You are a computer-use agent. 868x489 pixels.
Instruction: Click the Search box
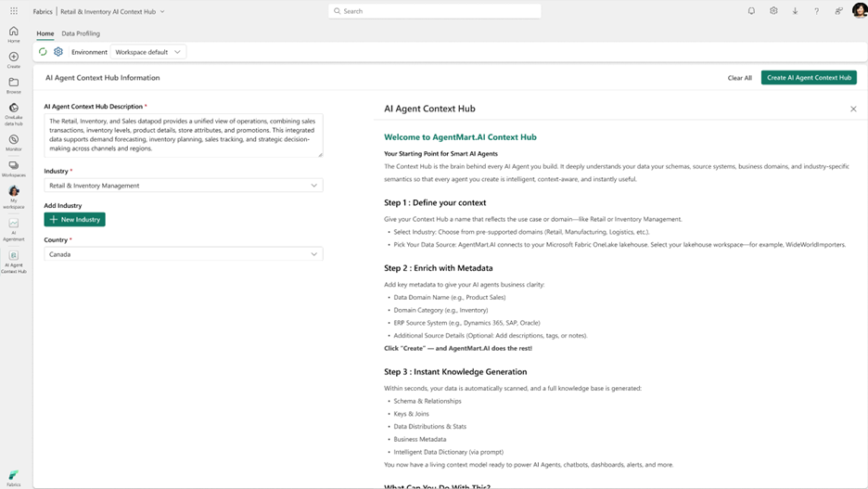(435, 11)
